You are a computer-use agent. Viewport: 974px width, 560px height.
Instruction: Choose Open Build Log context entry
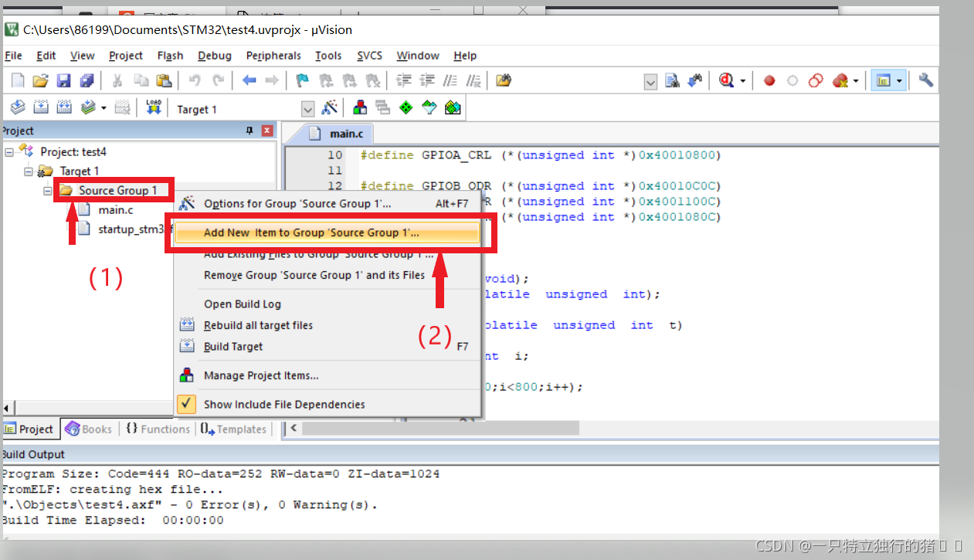327,304
